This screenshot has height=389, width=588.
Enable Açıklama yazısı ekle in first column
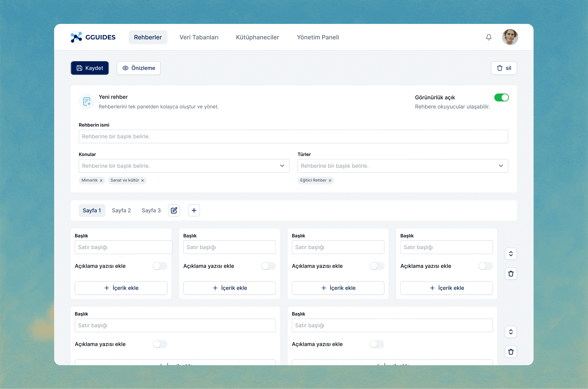coord(160,266)
